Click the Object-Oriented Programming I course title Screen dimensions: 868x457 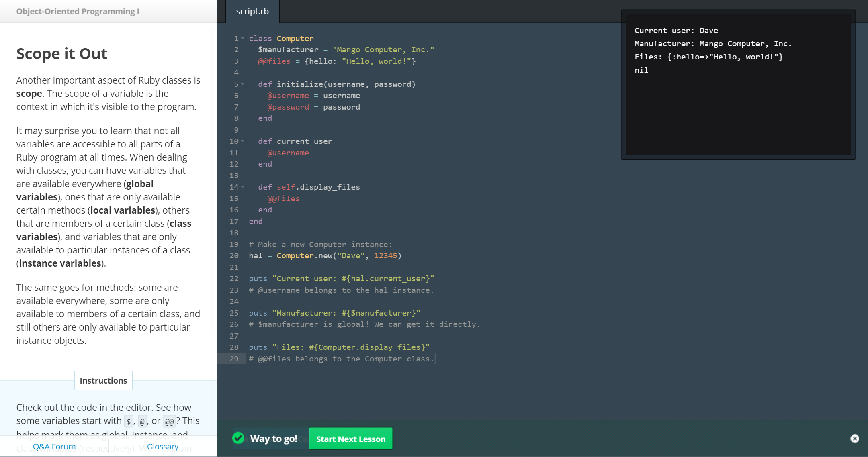coord(78,12)
